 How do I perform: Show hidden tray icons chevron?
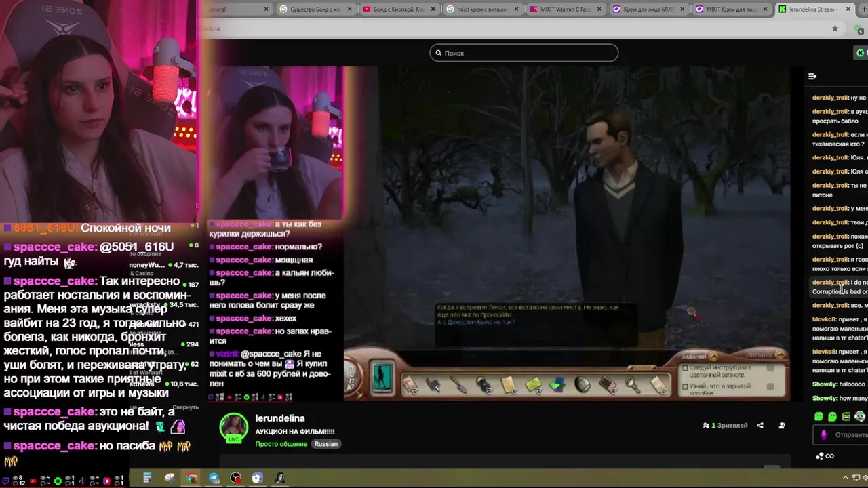[845, 479]
